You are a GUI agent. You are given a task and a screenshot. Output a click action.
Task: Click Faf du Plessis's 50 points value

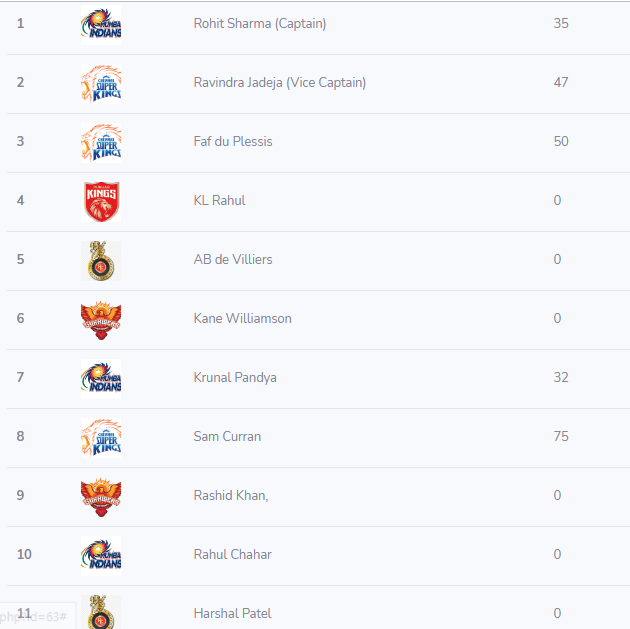[x=561, y=141]
